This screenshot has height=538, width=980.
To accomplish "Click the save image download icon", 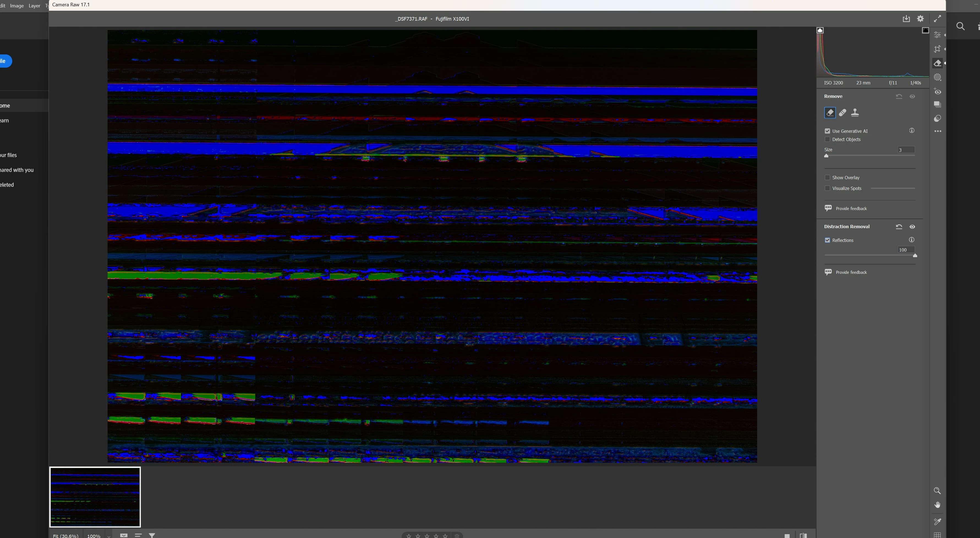I will [906, 19].
